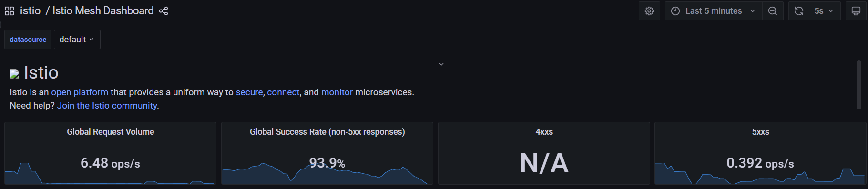
Task: Collapse the Istio text panel chevron
Action: coord(441,64)
